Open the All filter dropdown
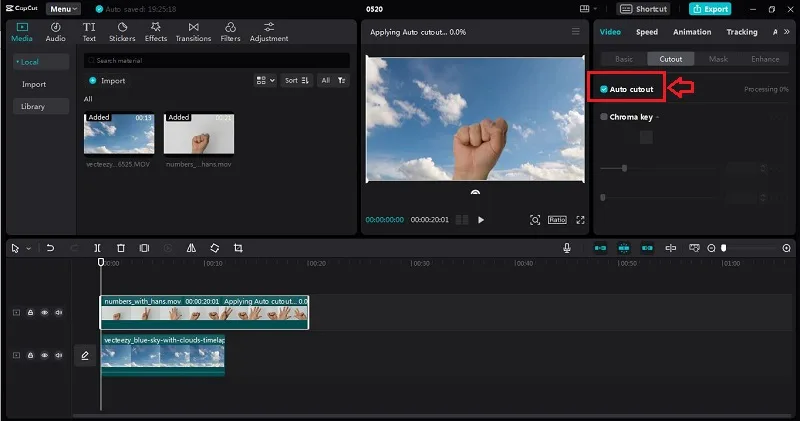 point(333,80)
